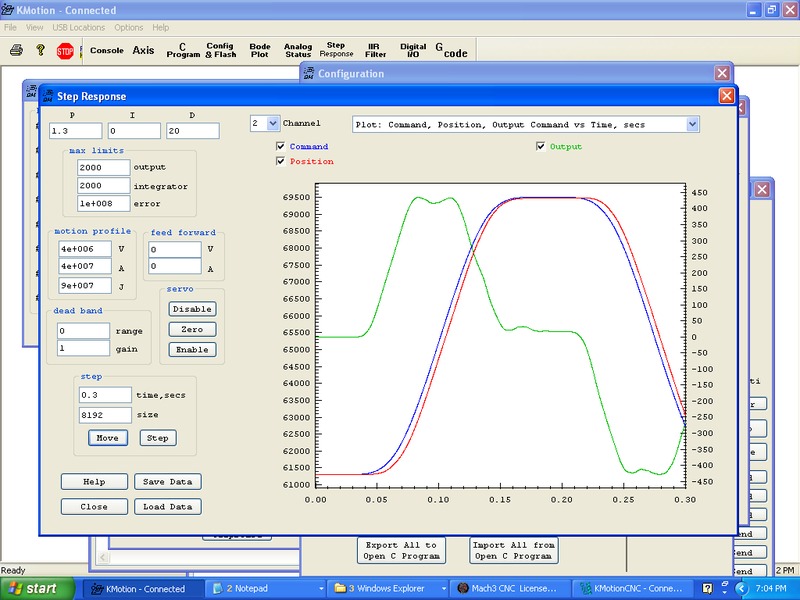Open the Windows Start menu
800x600 pixels.
click(x=35, y=588)
